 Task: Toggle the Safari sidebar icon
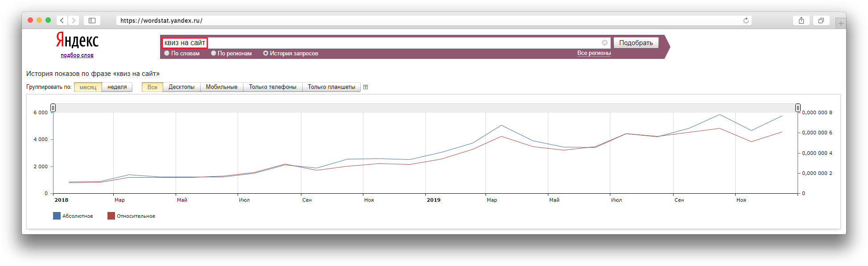92,21
